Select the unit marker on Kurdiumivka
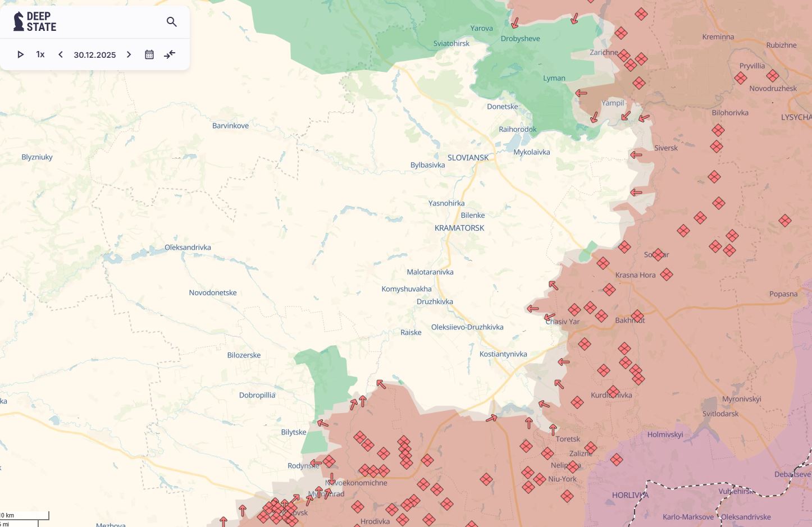Image resolution: width=812 pixels, height=527 pixels. point(613,392)
